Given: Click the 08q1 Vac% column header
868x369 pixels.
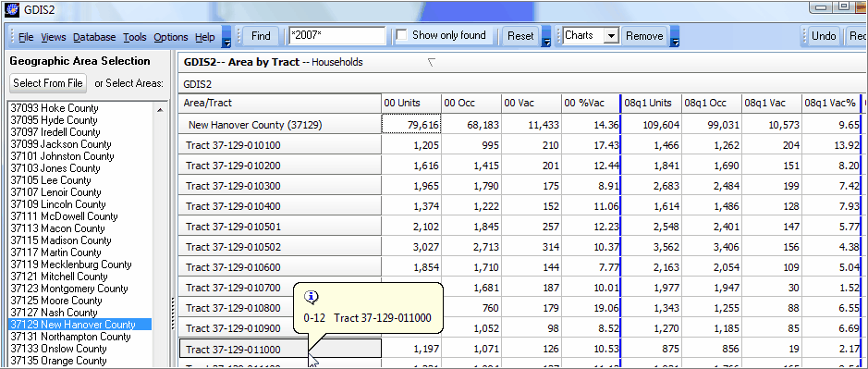Looking at the screenshot, I should [x=830, y=103].
